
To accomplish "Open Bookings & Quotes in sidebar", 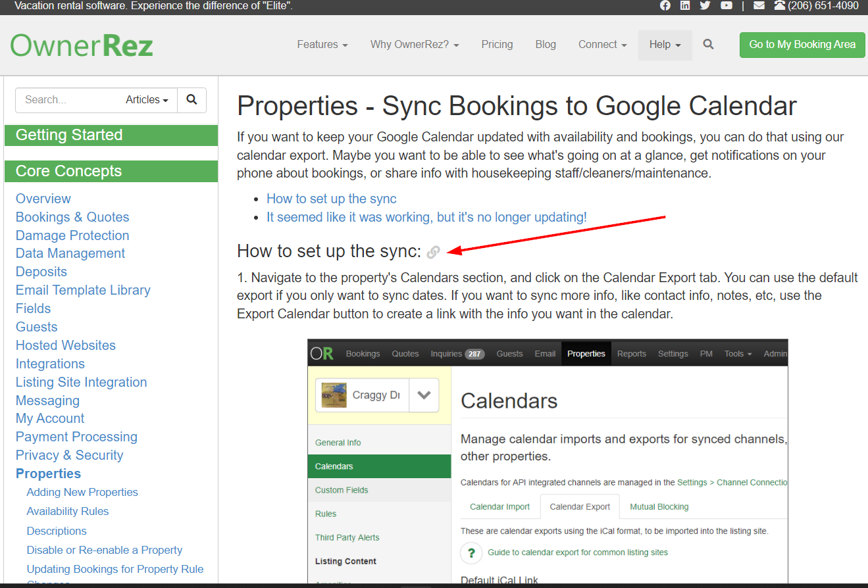I will [72, 217].
